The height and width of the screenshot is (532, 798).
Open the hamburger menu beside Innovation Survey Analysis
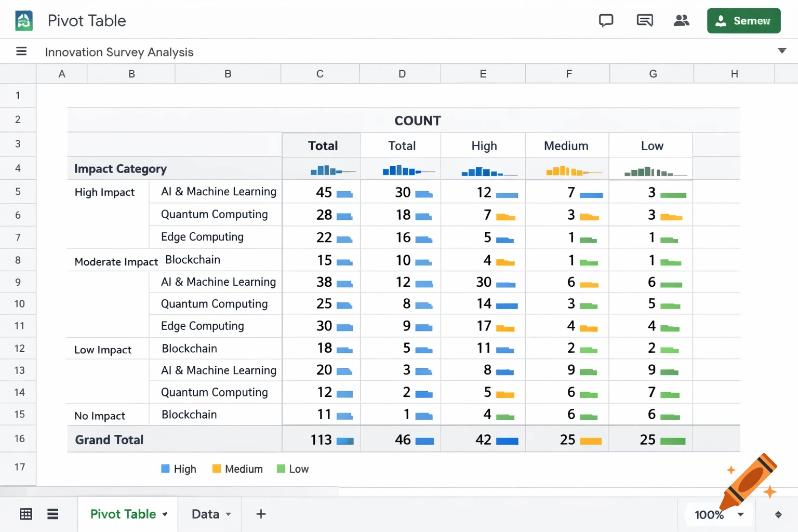(x=21, y=51)
